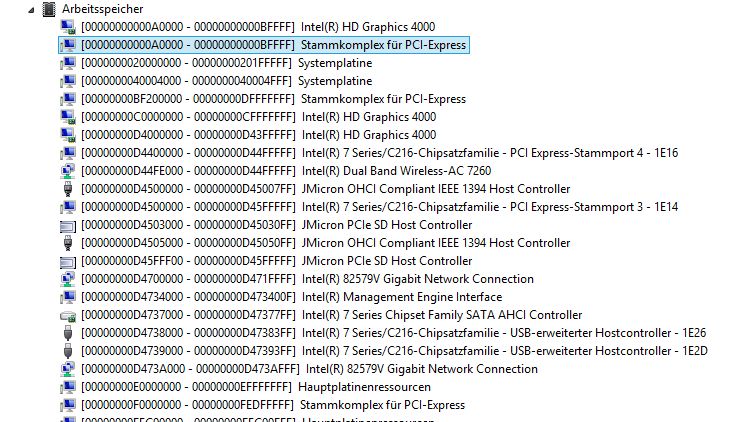Viewport: 737px width, 422px height.
Task: Click USB icon of Hostcontroller 1E26 row
Action: pos(68,333)
